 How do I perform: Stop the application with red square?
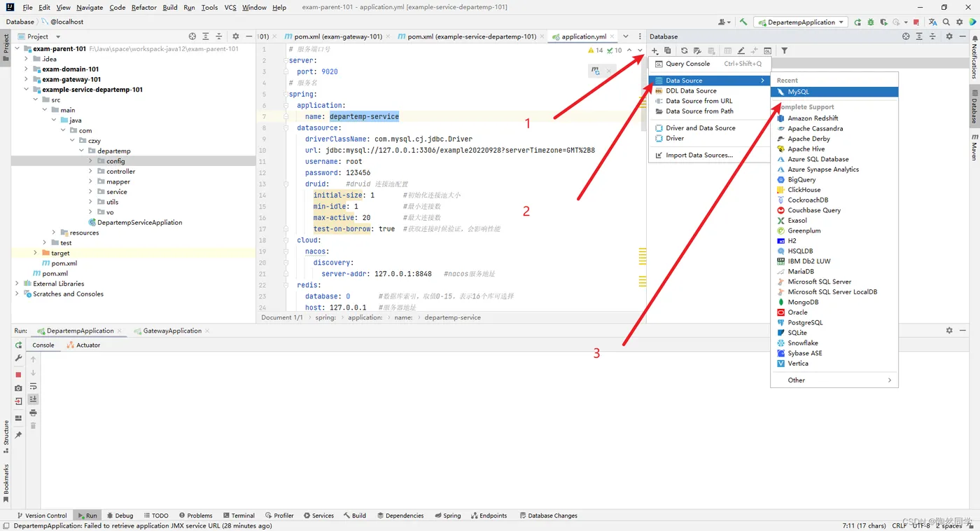916,22
